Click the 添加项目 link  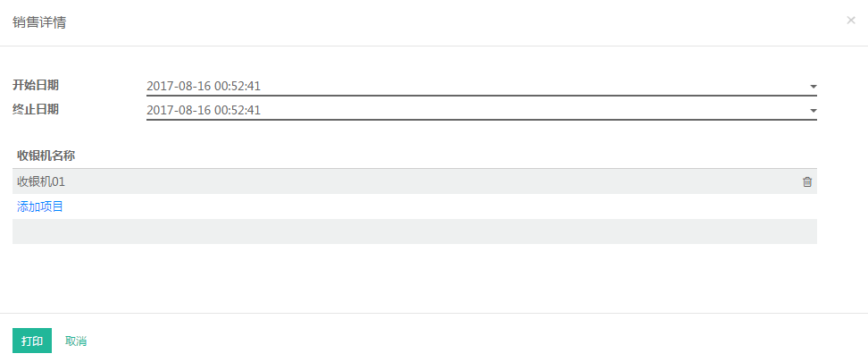(40, 206)
